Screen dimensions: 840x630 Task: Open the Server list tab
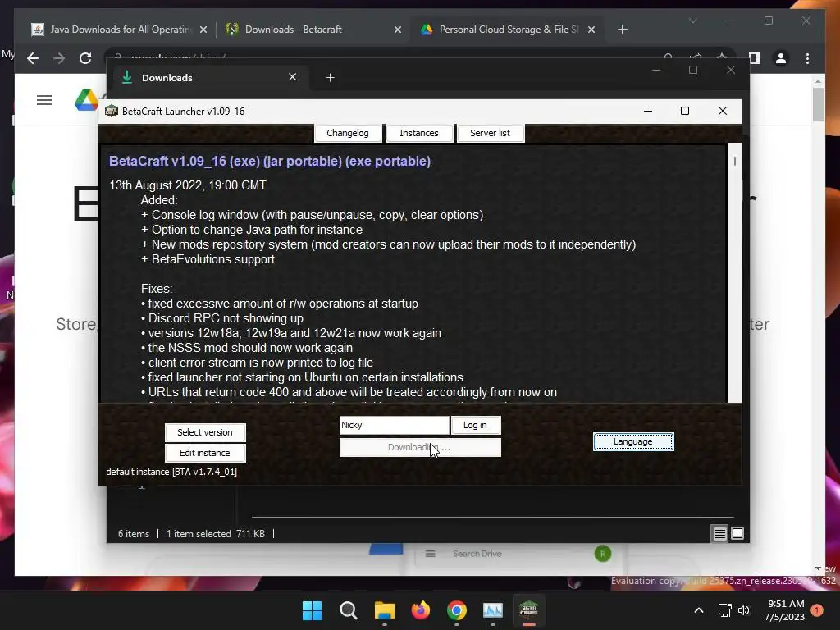click(491, 133)
